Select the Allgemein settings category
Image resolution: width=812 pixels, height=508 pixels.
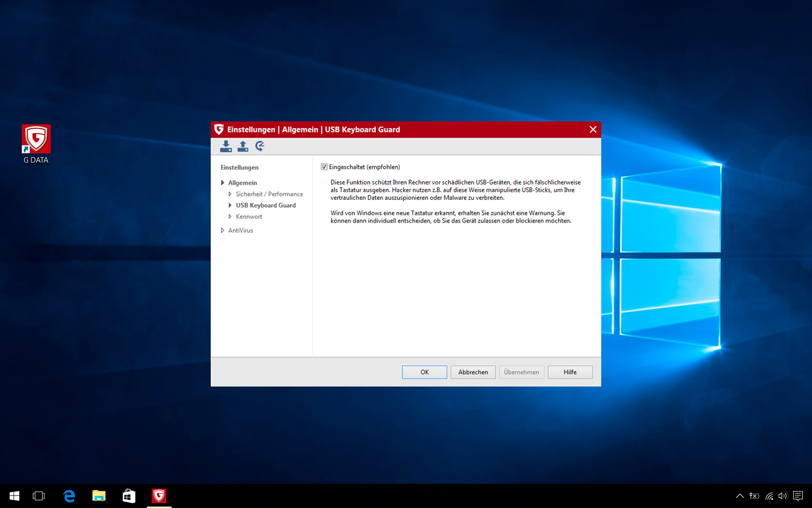click(243, 183)
